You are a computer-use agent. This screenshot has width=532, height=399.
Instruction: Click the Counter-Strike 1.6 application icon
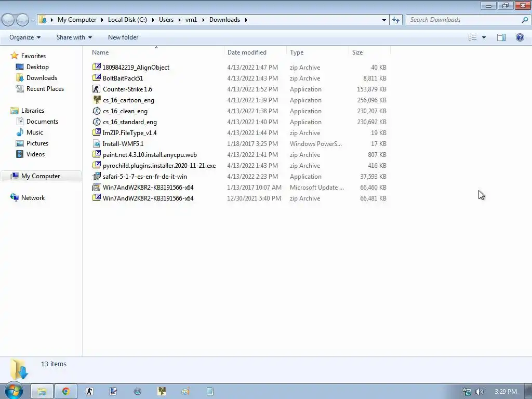click(x=97, y=89)
